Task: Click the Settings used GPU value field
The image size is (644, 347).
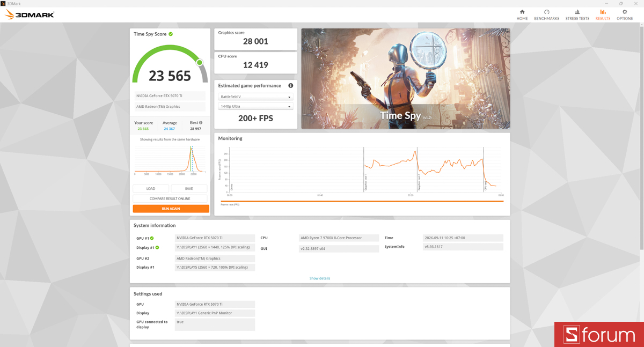Action: click(x=215, y=304)
